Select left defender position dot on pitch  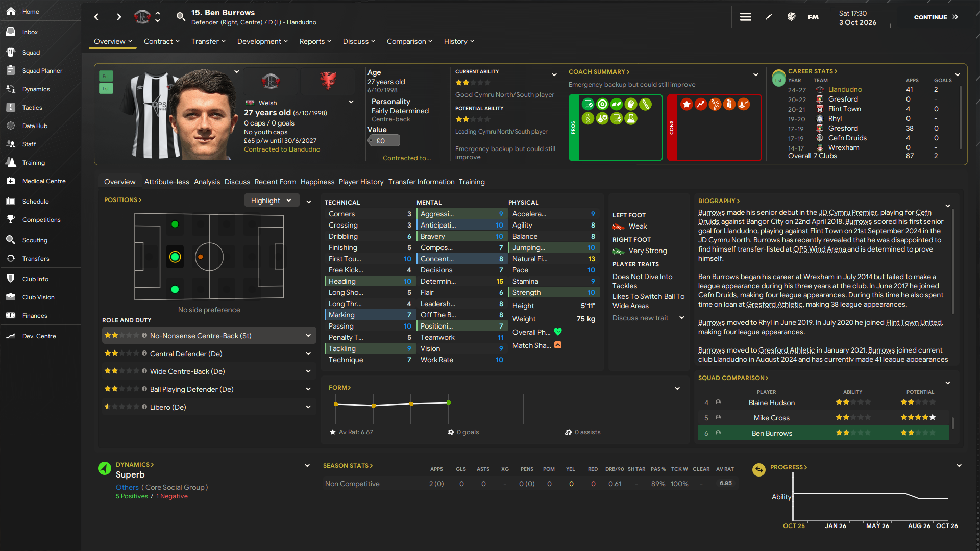[x=175, y=224]
